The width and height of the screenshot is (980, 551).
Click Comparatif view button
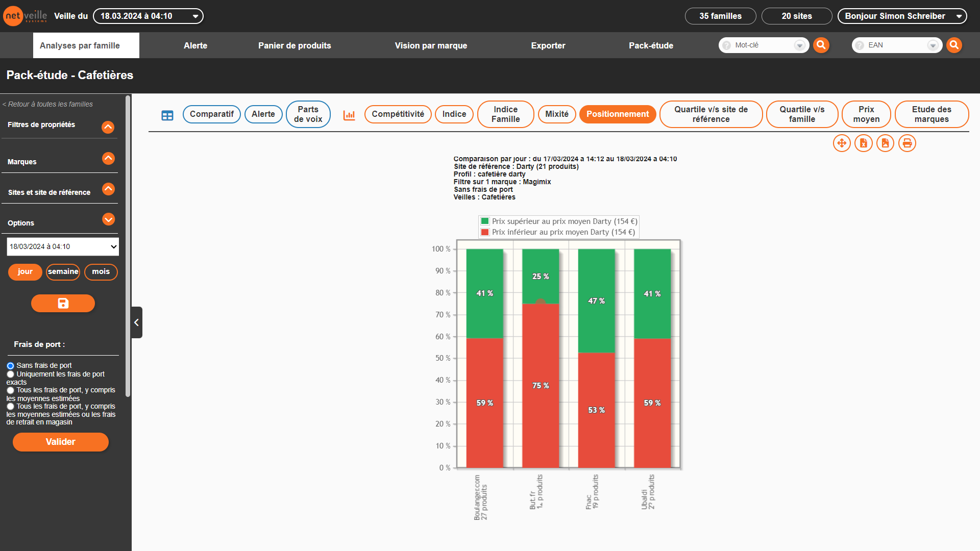212,114
